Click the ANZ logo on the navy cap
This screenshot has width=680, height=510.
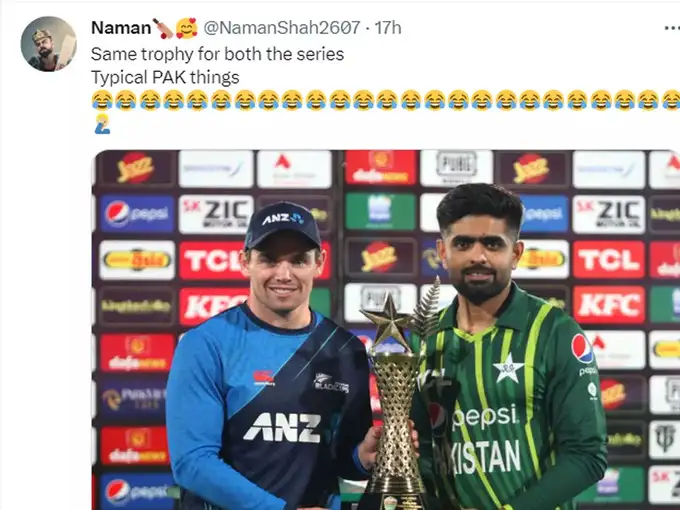pyautogui.click(x=282, y=219)
